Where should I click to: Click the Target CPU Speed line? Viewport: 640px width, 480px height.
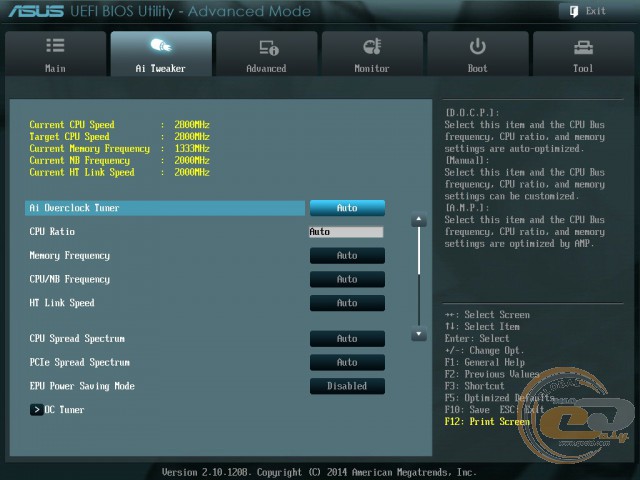120,136
